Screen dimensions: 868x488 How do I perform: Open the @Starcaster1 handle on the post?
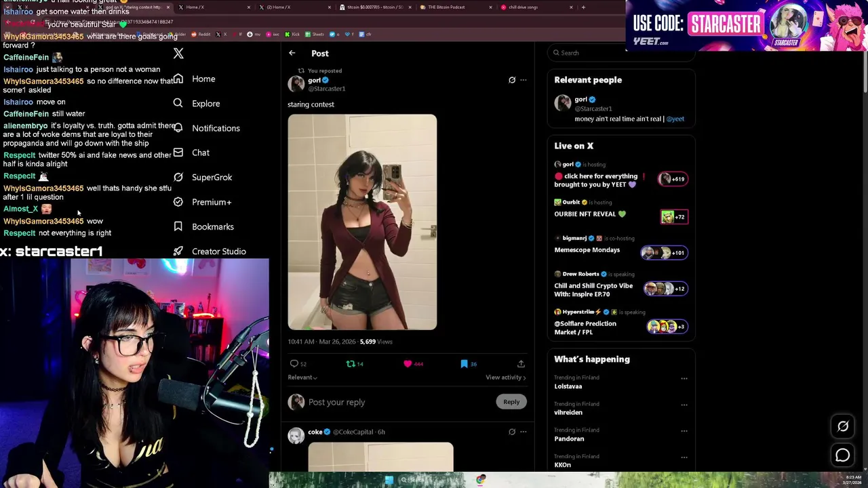[x=327, y=89]
